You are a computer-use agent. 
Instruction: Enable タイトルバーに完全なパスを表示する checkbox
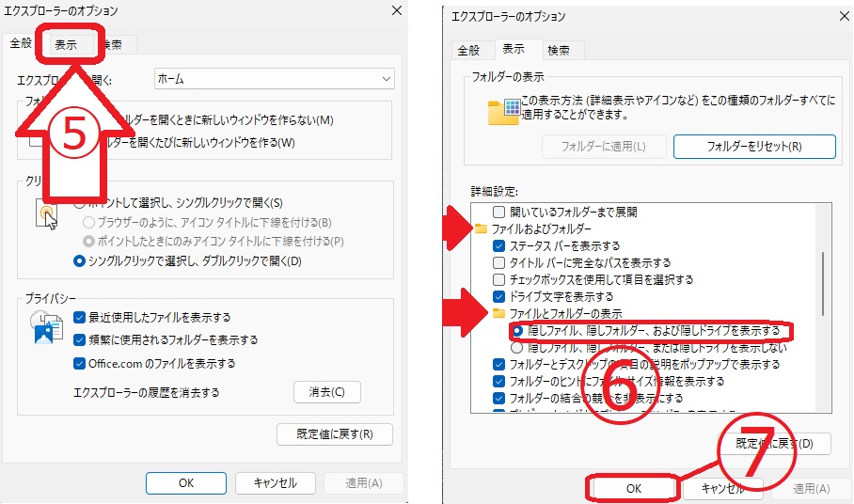499,262
